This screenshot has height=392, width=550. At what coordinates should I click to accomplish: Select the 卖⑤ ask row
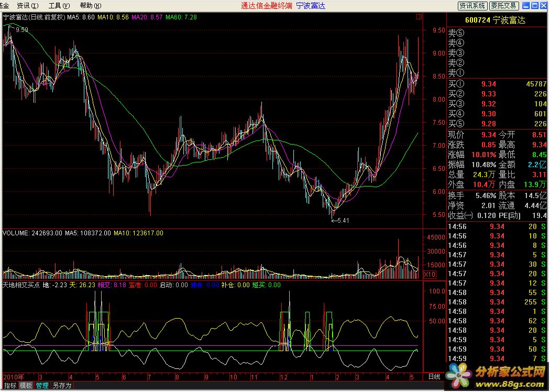point(498,32)
